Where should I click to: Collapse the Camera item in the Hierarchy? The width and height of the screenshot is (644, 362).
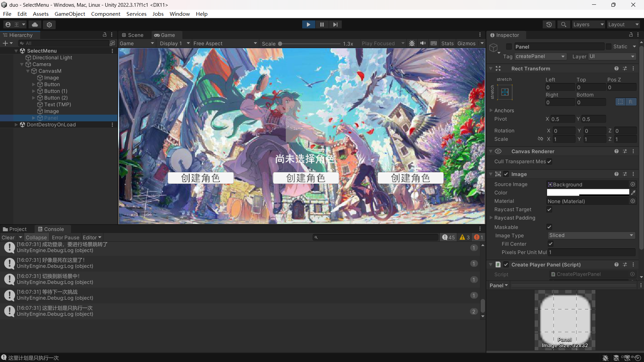click(x=21, y=64)
